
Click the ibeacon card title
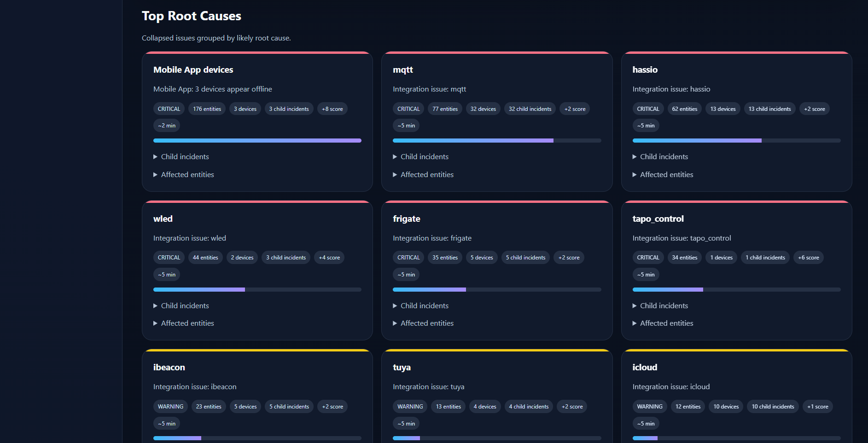coord(169,368)
